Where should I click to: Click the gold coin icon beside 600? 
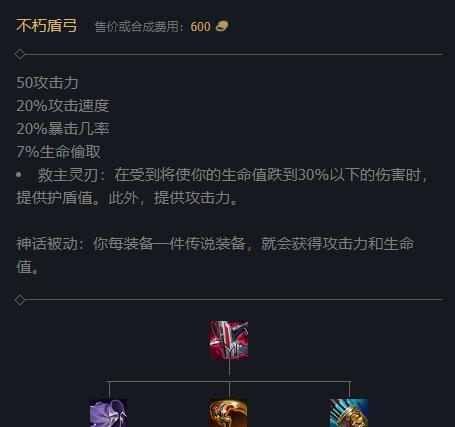click(222, 26)
